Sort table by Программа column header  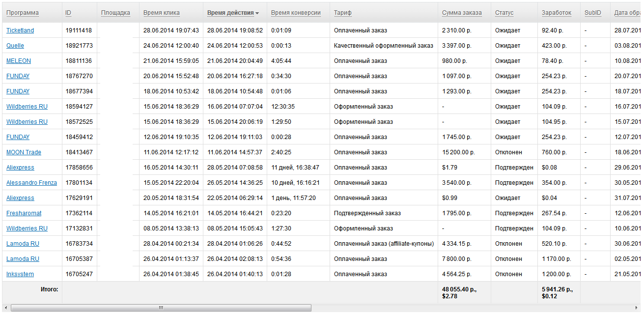(x=23, y=13)
